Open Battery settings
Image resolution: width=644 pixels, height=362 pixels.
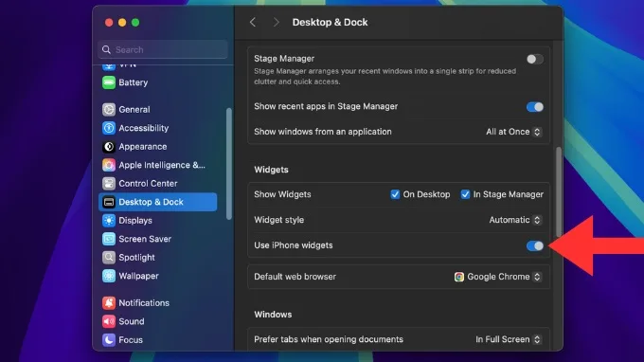click(158, 82)
